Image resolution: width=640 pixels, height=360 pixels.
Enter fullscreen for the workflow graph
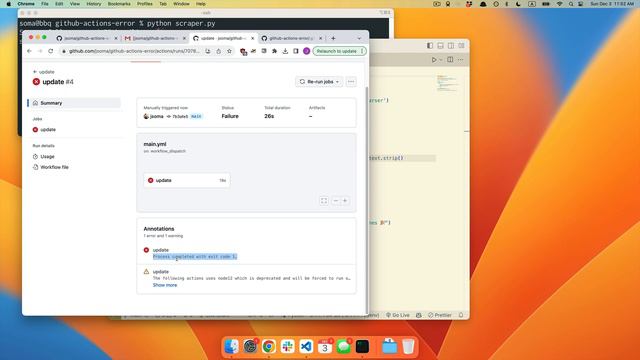tap(324, 201)
